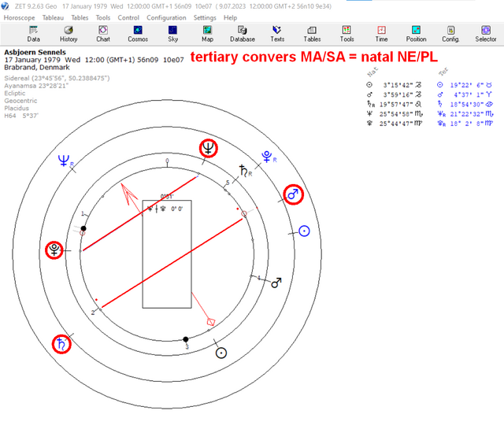
Task: Click the natal Neptune glyph at chart top
Action: [x=208, y=148]
